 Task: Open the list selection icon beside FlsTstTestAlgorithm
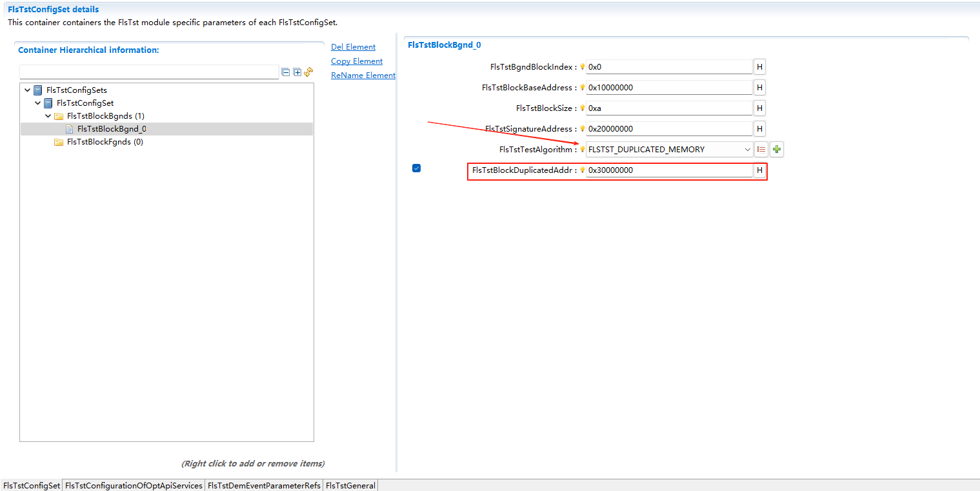pos(761,149)
